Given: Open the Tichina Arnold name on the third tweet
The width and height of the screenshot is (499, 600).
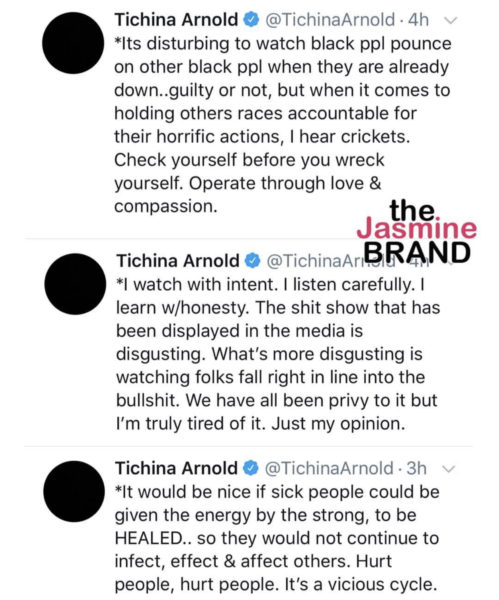Looking at the screenshot, I should point(176,468).
